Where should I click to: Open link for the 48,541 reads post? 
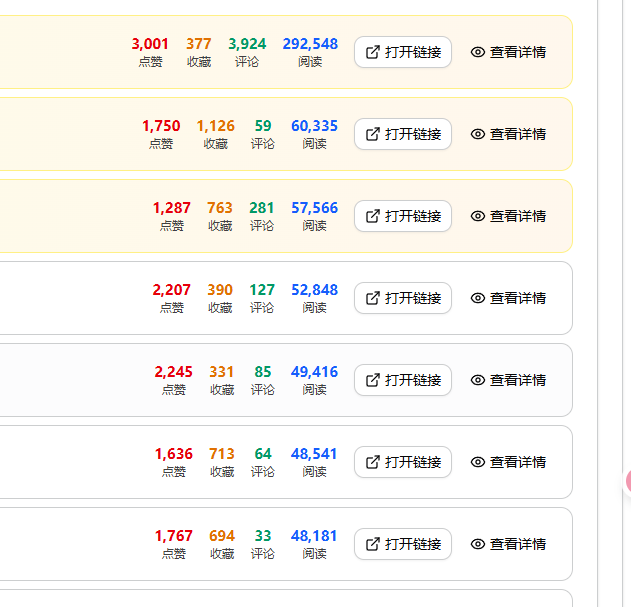pyautogui.click(x=403, y=462)
